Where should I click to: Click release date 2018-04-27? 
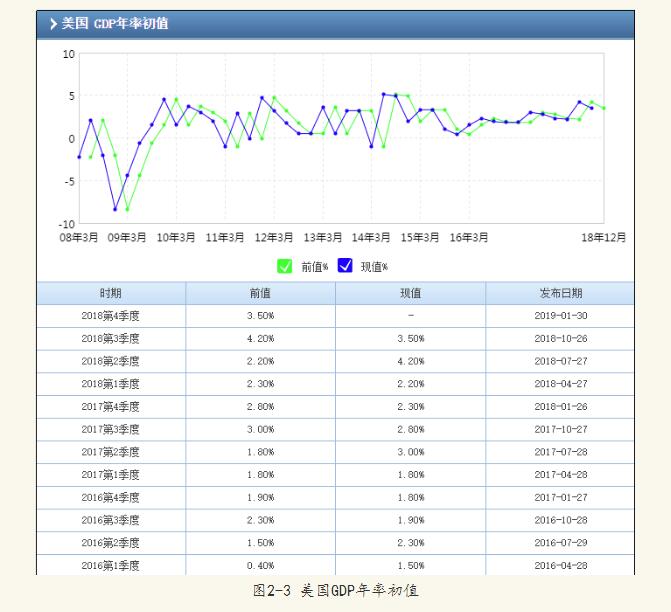[x=561, y=384]
